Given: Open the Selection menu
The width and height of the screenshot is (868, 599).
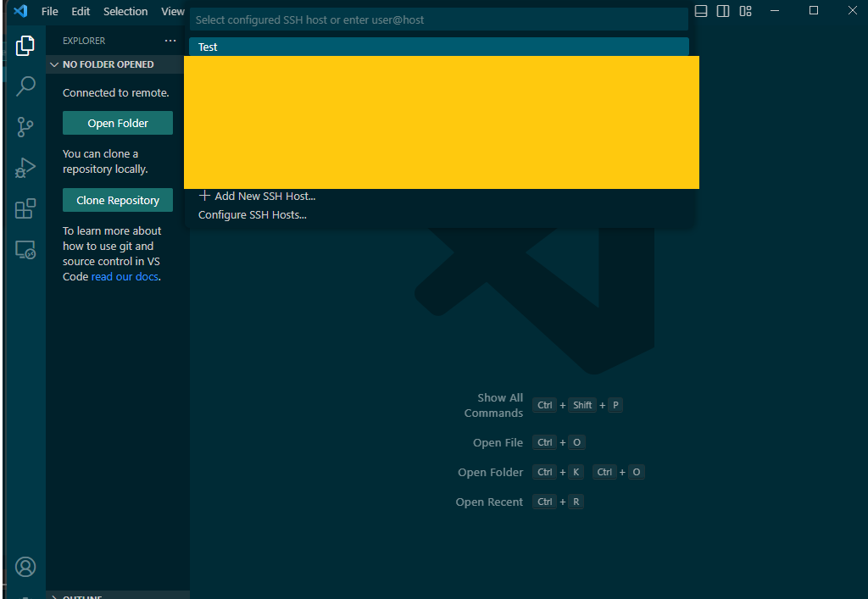Looking at the screenshot, I should pyautogui.click(x=125, y=11).
